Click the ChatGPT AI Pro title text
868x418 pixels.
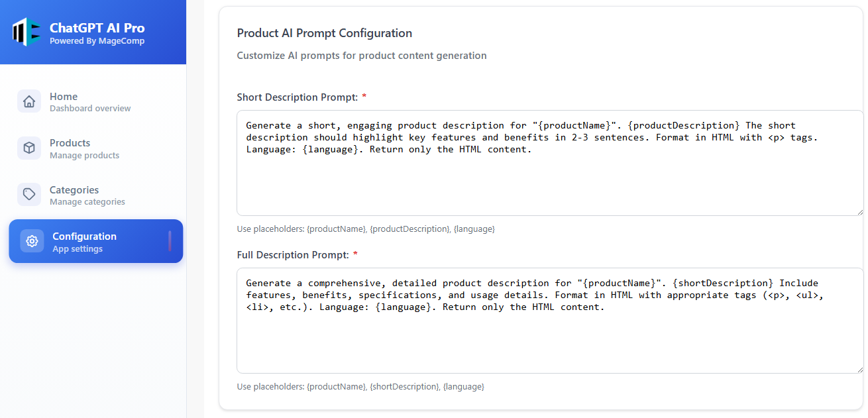(97, 28)
